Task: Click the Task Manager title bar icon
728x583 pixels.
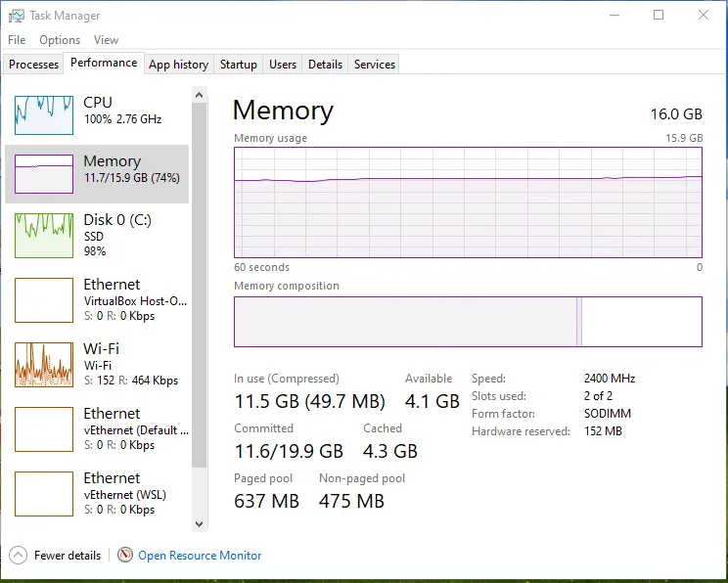Action: coord(16,16)
